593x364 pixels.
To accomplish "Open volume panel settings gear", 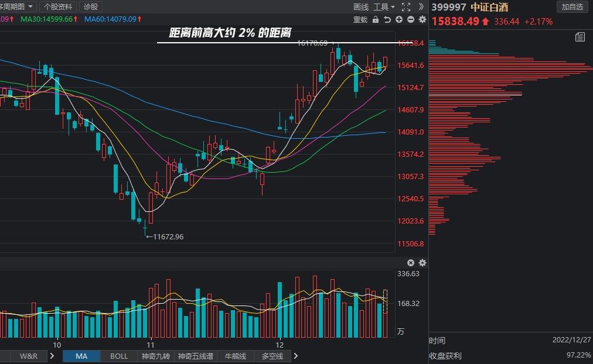I will [x=422, y=263].
